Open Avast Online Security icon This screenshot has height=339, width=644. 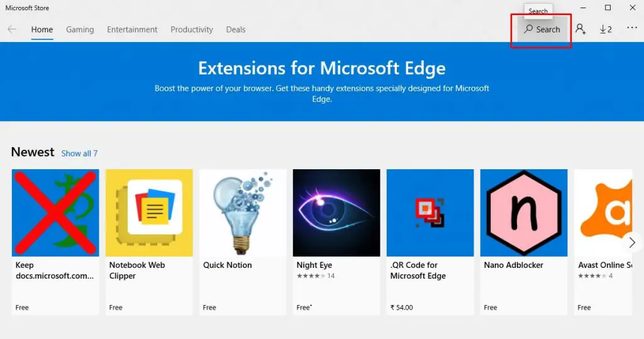(603, 213)
